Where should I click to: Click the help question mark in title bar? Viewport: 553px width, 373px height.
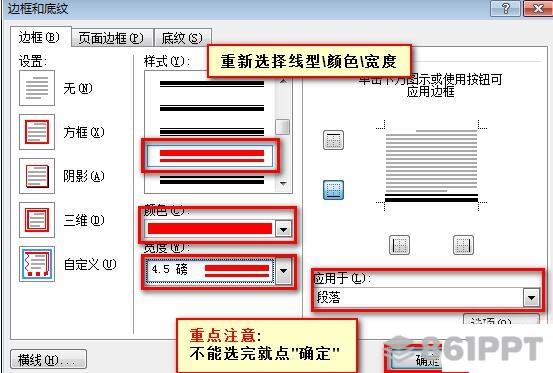click(x=505, y=8)
